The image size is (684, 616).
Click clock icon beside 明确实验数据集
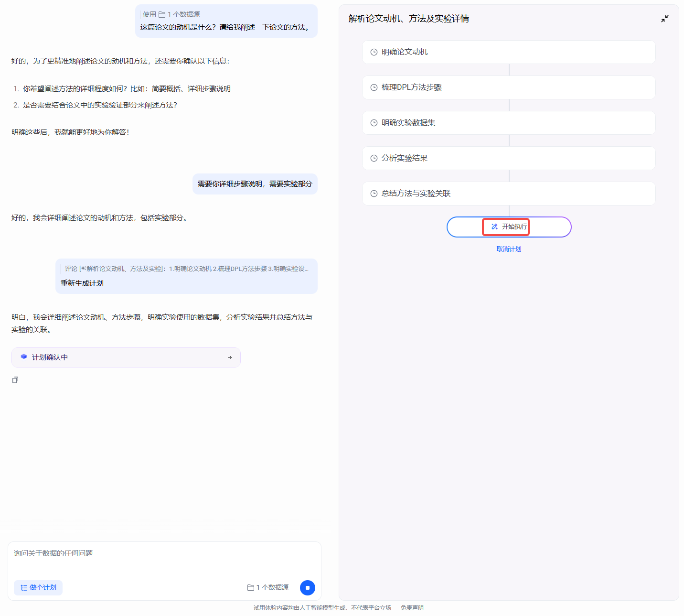pyautogui.click(x=374, y=123)
